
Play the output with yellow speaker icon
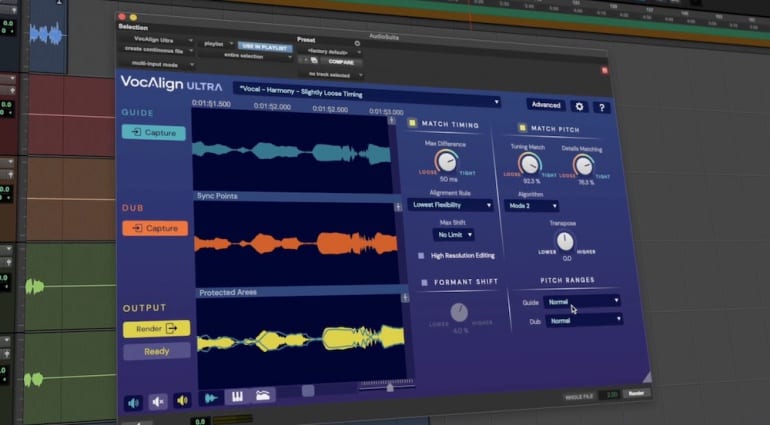point(182,401)
